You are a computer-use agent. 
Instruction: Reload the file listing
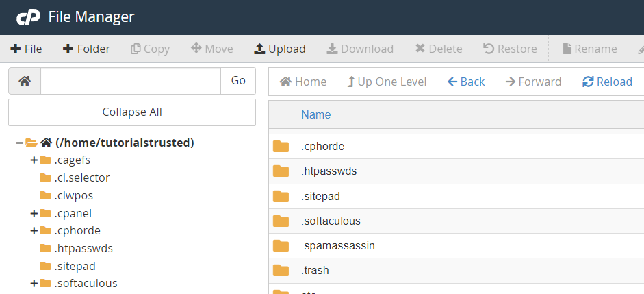tap(607, 82)
